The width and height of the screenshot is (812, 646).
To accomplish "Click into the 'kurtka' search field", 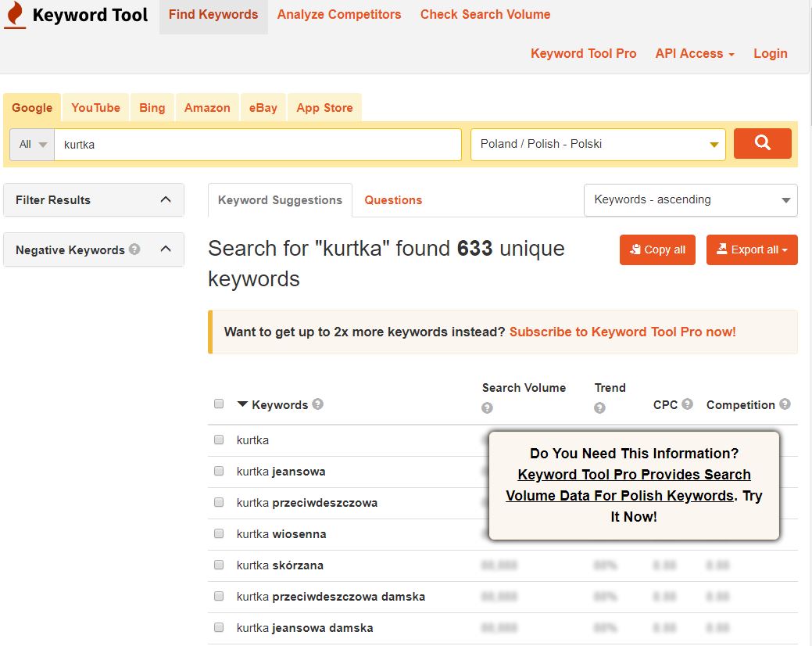I will [x=257, y=145].
